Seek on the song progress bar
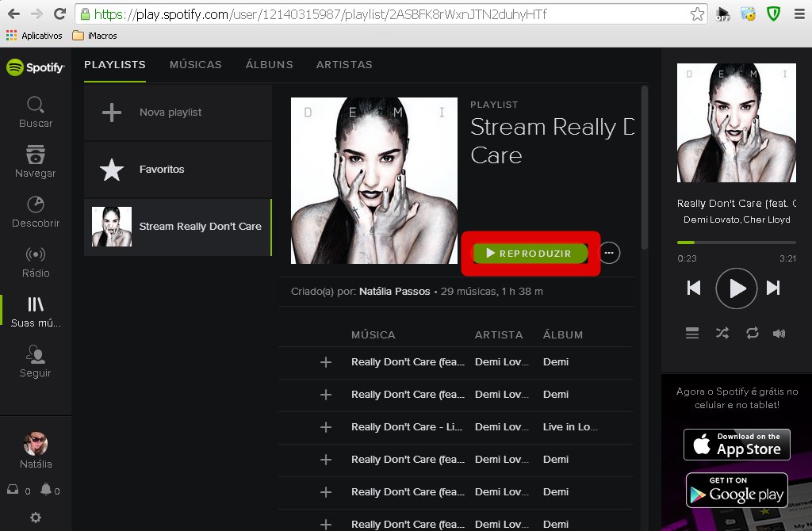Viewport: 812px width, 531px height. (x=736, y=243)
